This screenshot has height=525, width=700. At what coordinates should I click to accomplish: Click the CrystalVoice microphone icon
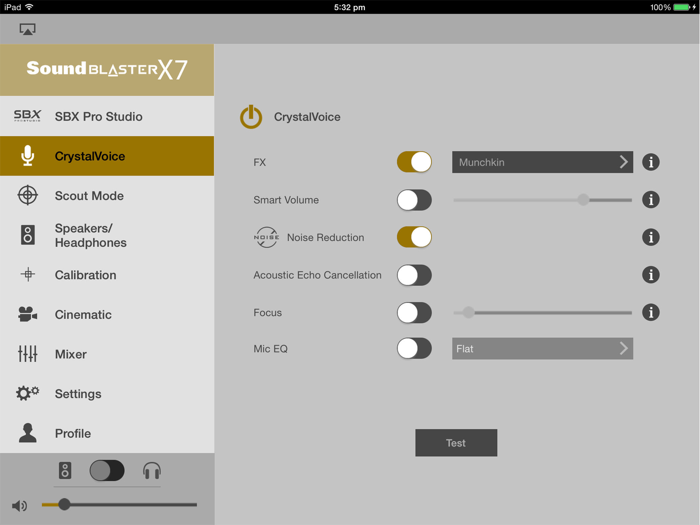(28, 156)
